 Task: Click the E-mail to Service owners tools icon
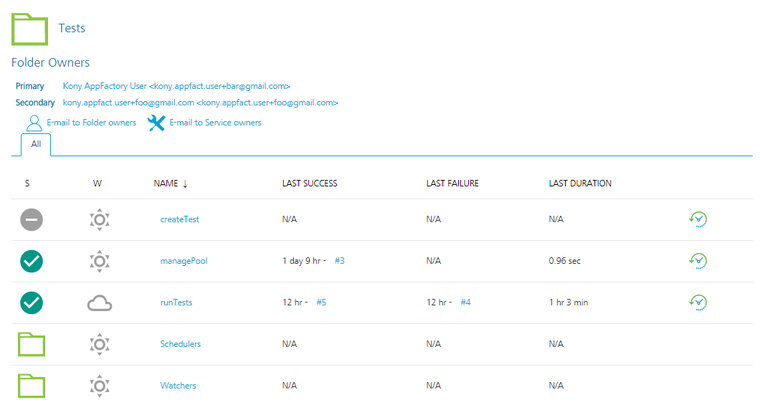(x=157, y=123)
